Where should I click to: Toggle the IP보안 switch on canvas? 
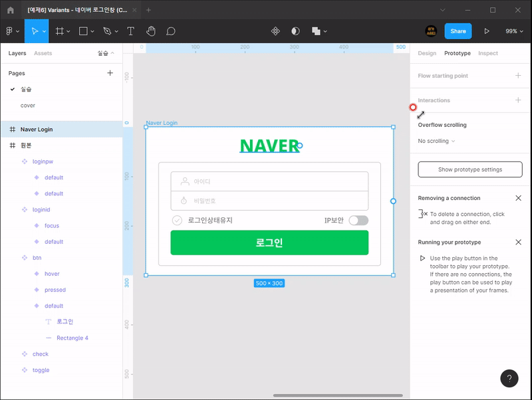click(x=358, y=221)
